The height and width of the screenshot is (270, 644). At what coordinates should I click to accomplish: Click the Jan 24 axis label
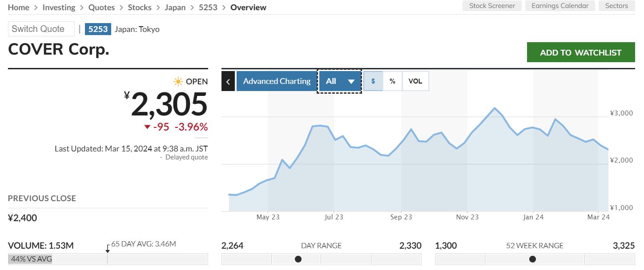tap(533, 217)
